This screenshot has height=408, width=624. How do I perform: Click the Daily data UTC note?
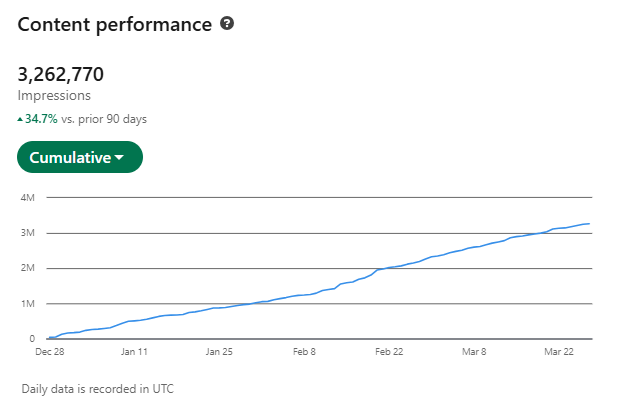point(98,389)
